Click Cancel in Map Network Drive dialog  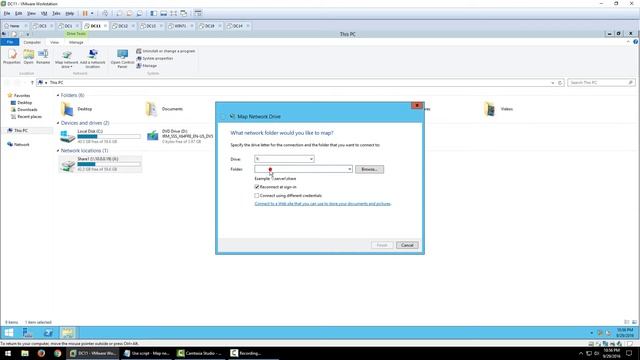tap(407, 245)
